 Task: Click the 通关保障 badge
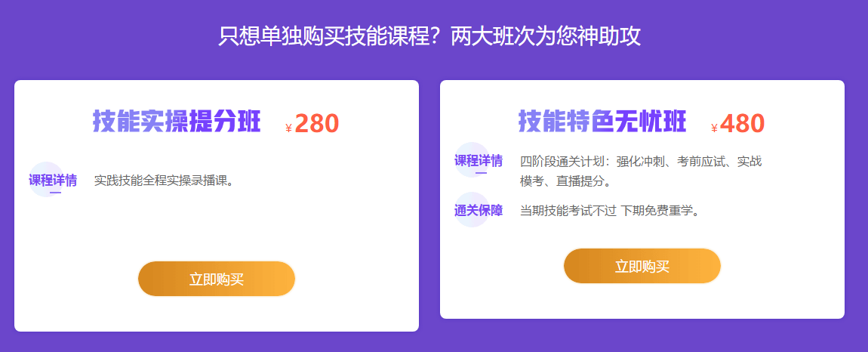tap(479, 210)
